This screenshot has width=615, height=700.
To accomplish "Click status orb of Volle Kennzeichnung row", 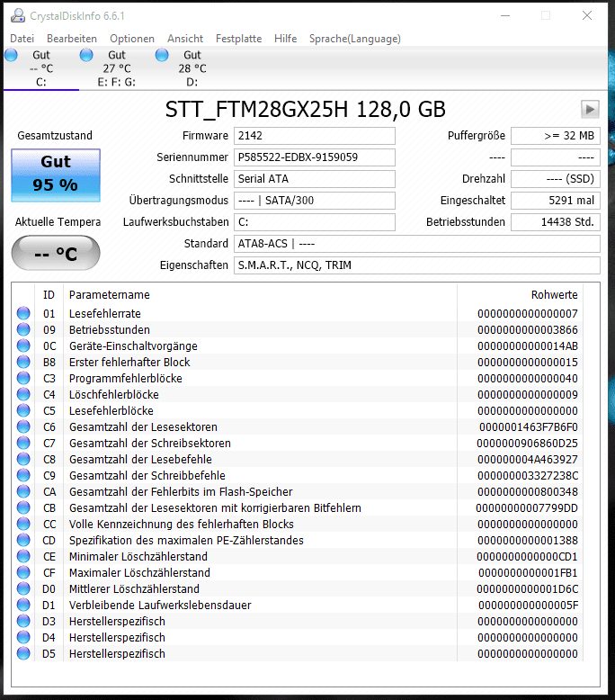I will pyautogui.click(x=23, y=524).
